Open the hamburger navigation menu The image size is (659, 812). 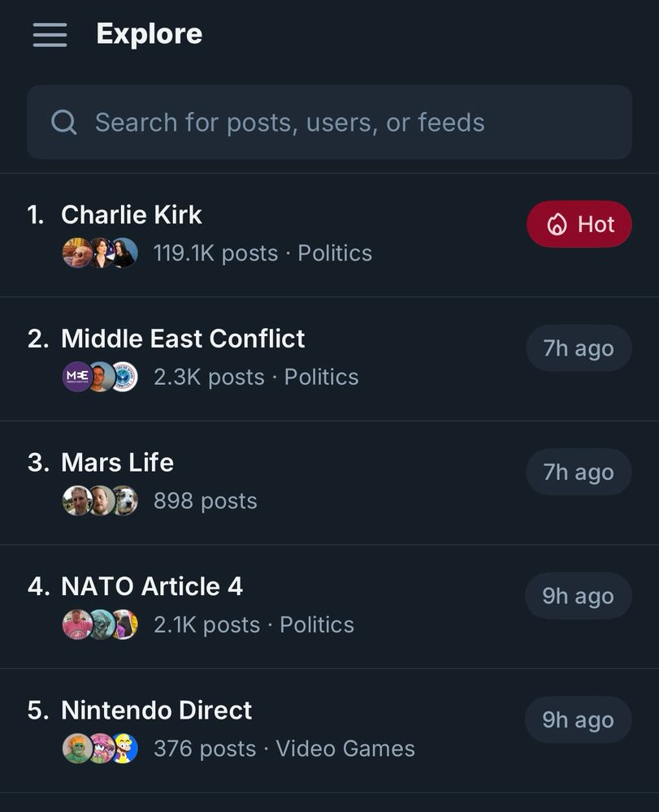point(50,35)
